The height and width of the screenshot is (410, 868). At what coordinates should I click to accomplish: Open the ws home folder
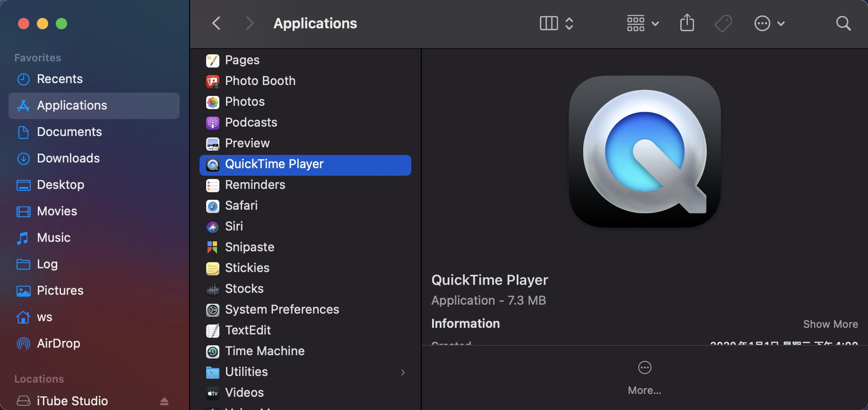[x=94, y=317]
